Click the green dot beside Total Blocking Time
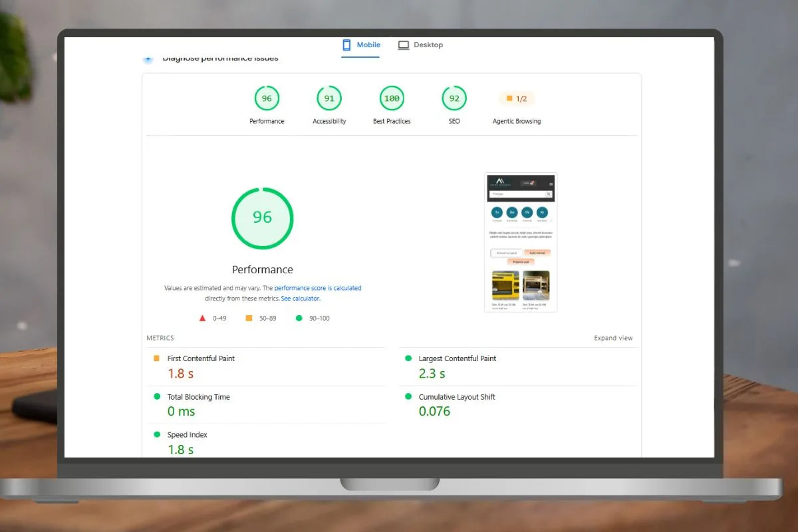Image resolution: width=798 pixels, height=532 pixels. click(x=157, y=396)
